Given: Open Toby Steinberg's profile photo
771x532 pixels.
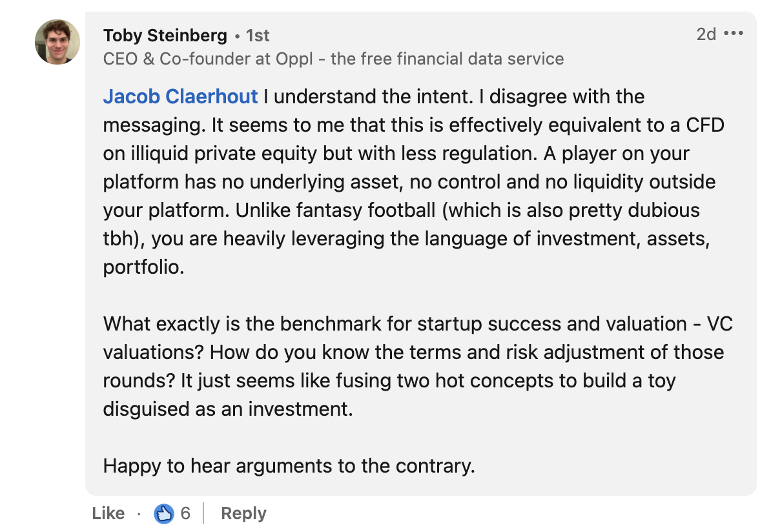Looking at the screenshot, I should (x=57, y=42).
